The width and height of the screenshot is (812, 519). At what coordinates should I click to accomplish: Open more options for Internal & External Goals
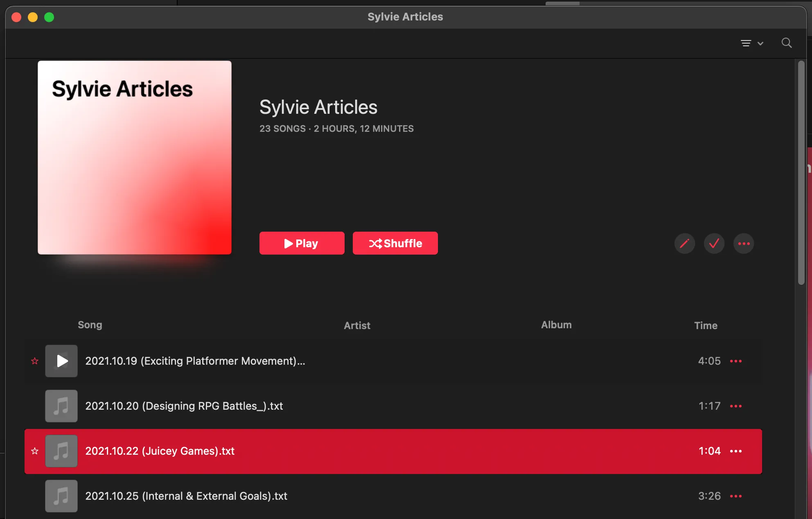[x=736, y=496]
